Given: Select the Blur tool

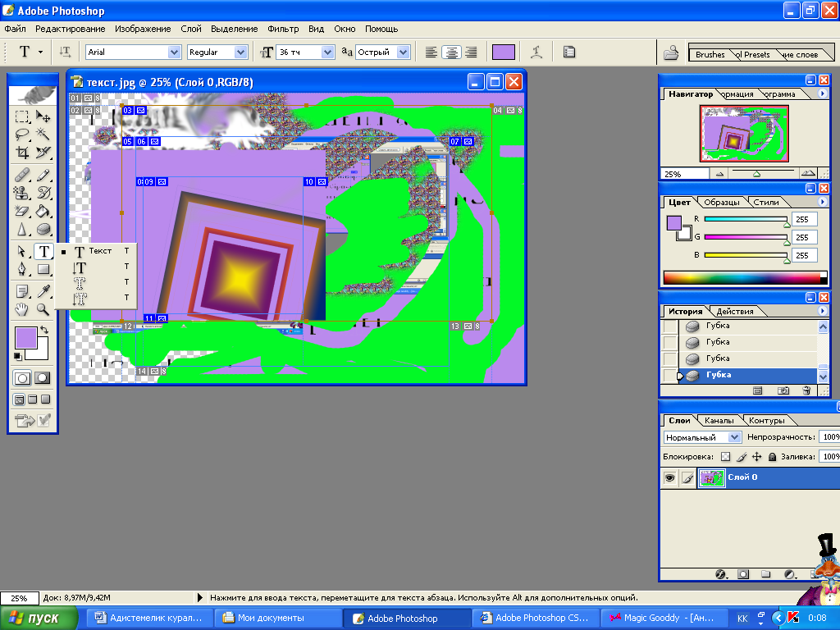Looking at the screenshot, I should (x=22, y=230).
